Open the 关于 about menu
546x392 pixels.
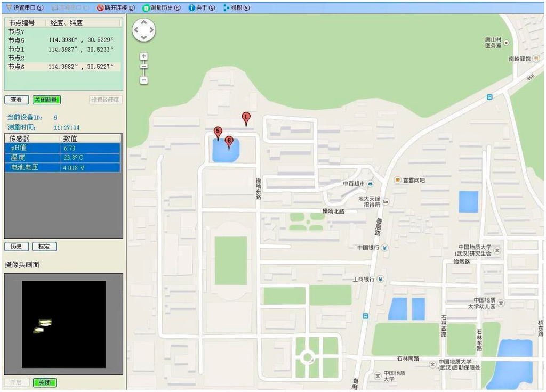tap(202, 8)
